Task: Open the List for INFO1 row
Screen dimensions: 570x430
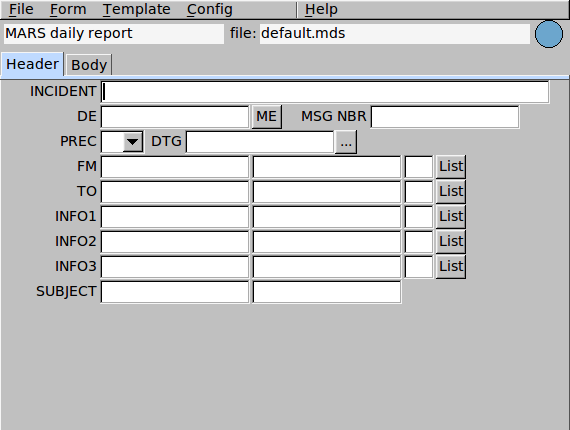Action: tap(451, 217)
